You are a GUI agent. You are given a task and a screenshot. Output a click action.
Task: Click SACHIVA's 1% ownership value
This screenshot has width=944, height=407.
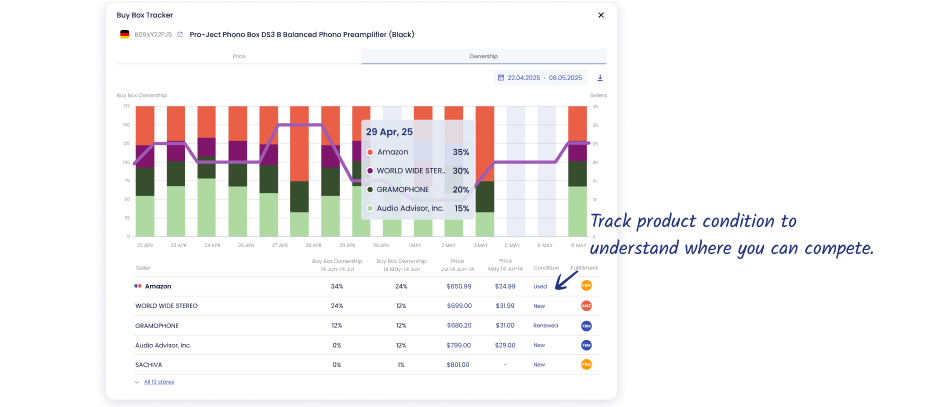point(402,365)
